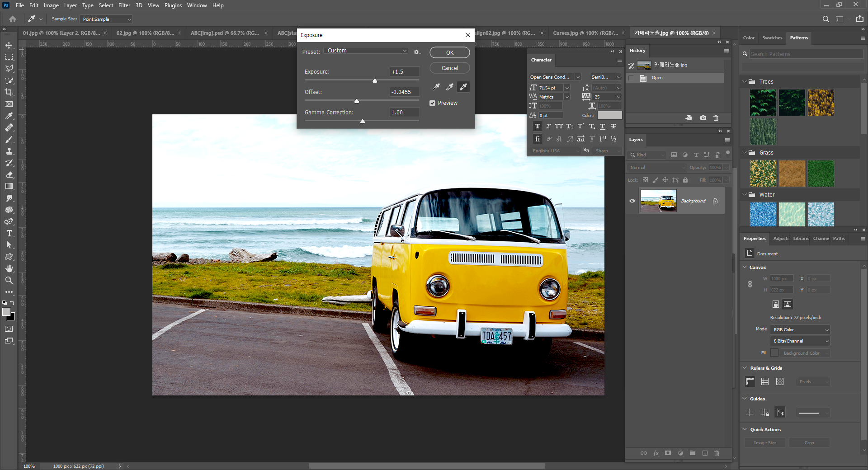This screenshot has height=470, width=868.
Task: Click the Offset slider handle
Action: click(356, 101)
